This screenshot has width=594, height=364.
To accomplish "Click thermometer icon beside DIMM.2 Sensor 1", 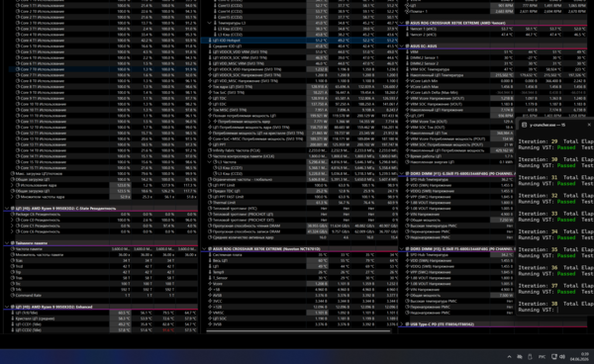I will 408,58.
